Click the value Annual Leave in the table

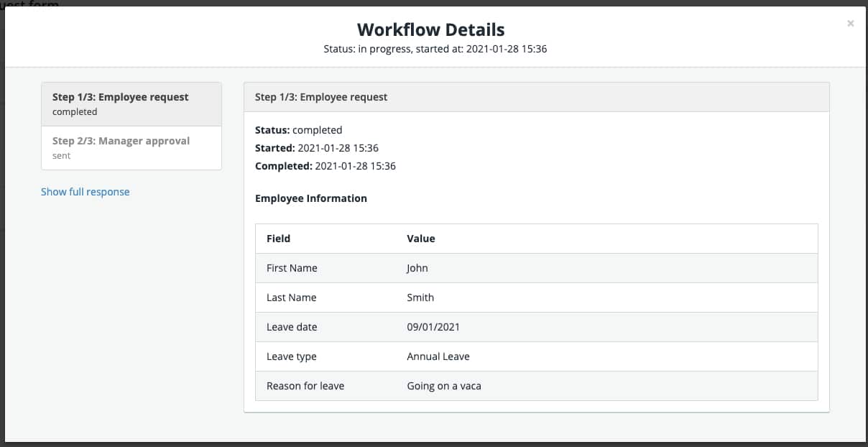coord(438,356)
